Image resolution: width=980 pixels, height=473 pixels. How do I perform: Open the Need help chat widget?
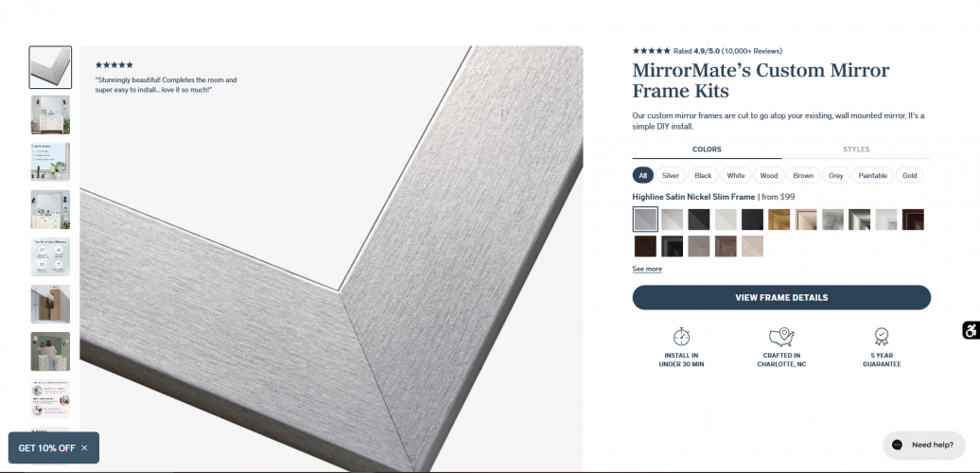coord(924,445)
